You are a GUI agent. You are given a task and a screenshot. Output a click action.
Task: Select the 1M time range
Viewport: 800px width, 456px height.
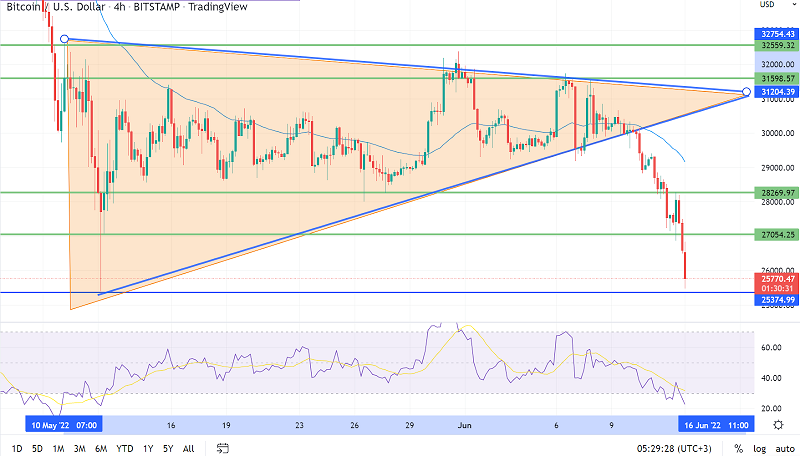click(58, 448)
